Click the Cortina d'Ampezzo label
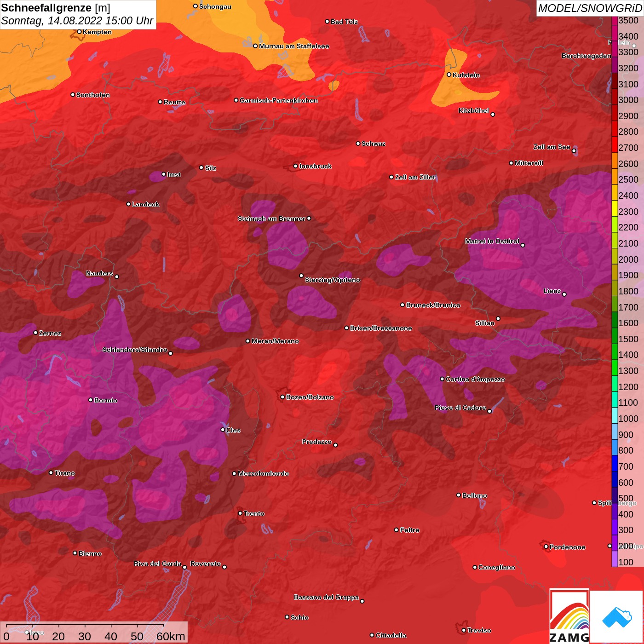This screenshot has height=644, width=644. click(x=475, y=379)
